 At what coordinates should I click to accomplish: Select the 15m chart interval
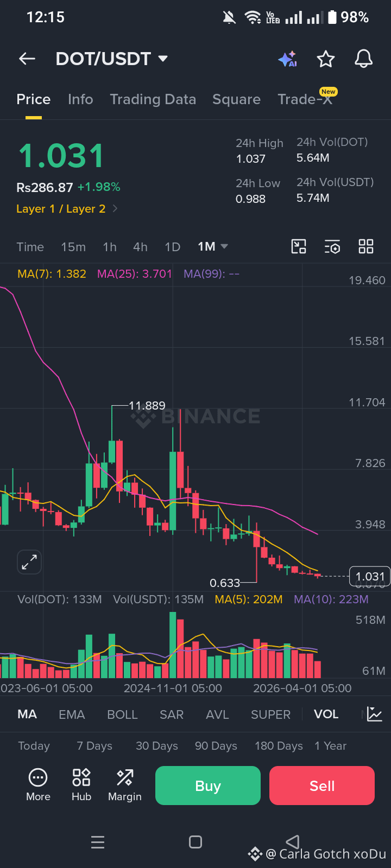click(73, 247)
